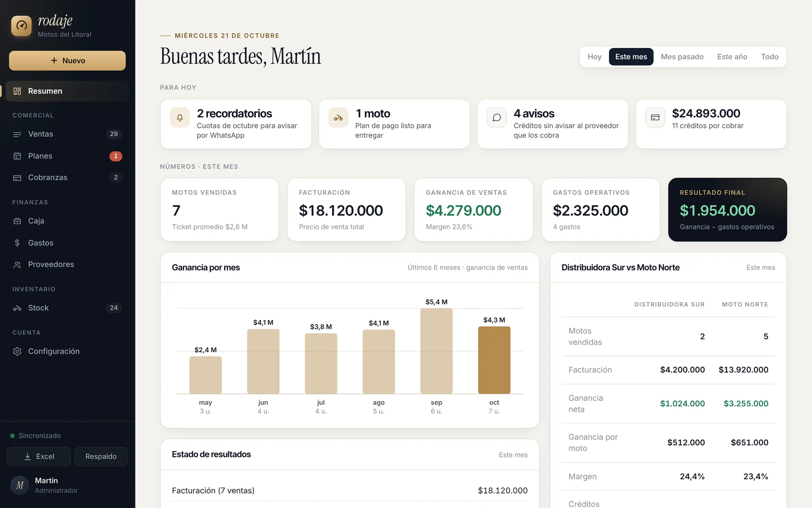
Task: Click the Configuración gear icon
Action: click(17, 351)
